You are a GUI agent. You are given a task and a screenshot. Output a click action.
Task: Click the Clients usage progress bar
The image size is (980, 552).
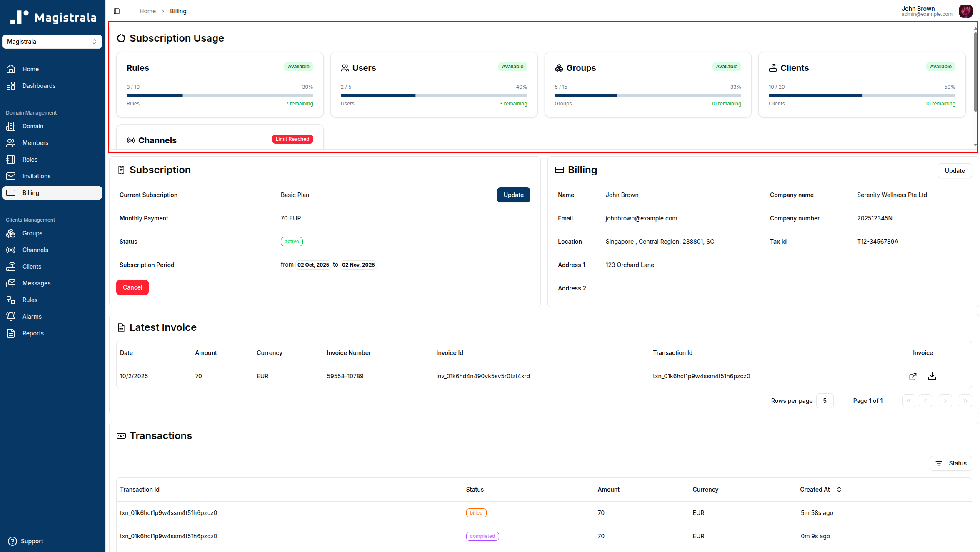point(862,95)
